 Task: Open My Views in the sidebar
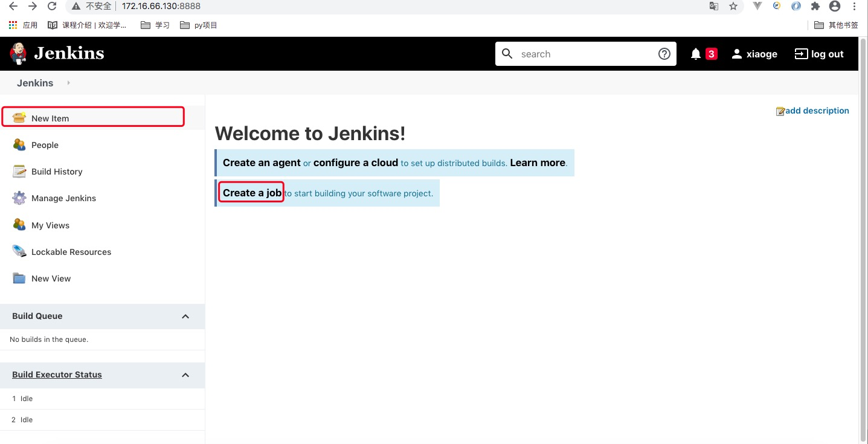[x=50, y=225]
